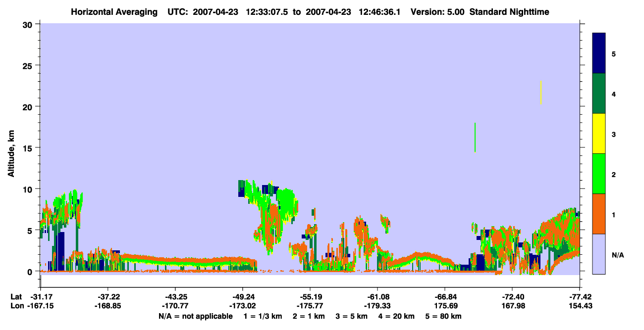Click the legend text '1 = 1/3 km'
The image size is (644, 330).
[262, 316]
